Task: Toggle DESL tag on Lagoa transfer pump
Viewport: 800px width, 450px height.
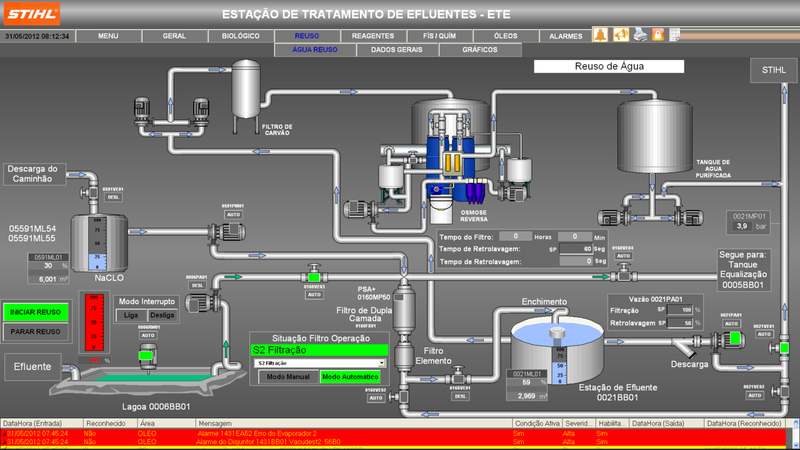Action: click(197, 286)
